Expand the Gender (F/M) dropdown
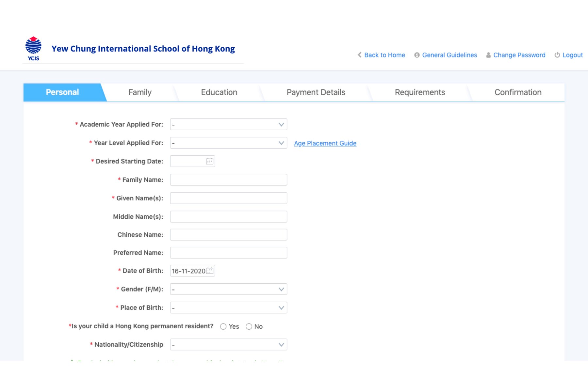This screenshot has width=588, height=392. [x=228, y=289]
